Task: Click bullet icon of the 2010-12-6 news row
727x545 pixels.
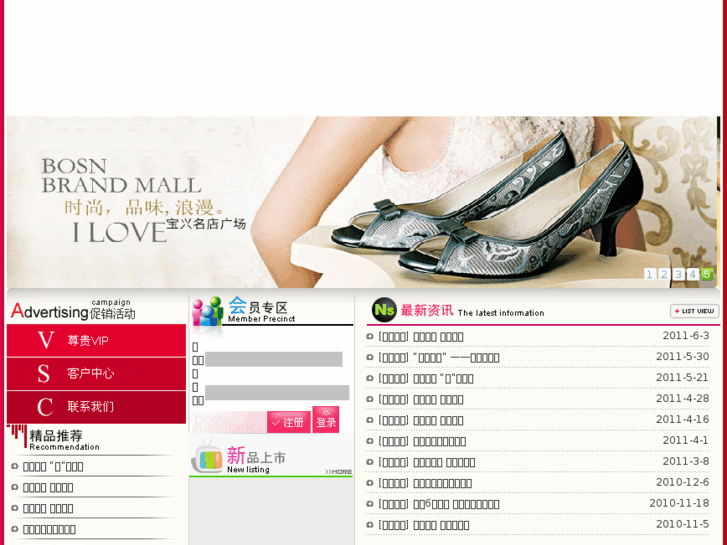Action: click(x=370, y=483)
